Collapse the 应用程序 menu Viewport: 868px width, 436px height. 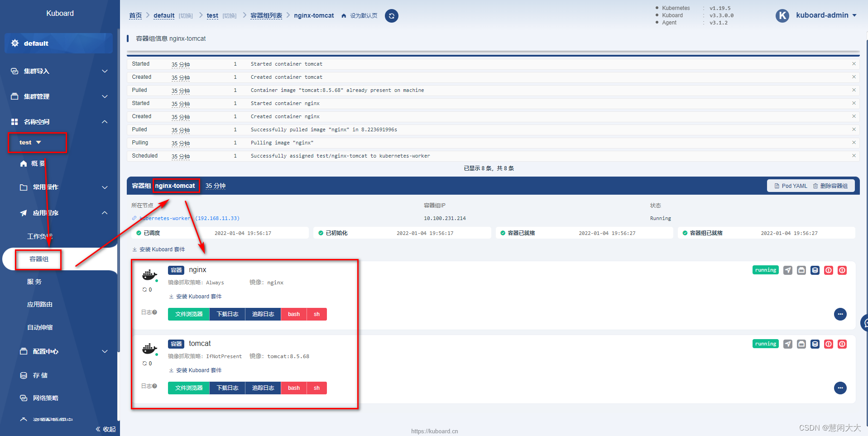click(105, 213)
